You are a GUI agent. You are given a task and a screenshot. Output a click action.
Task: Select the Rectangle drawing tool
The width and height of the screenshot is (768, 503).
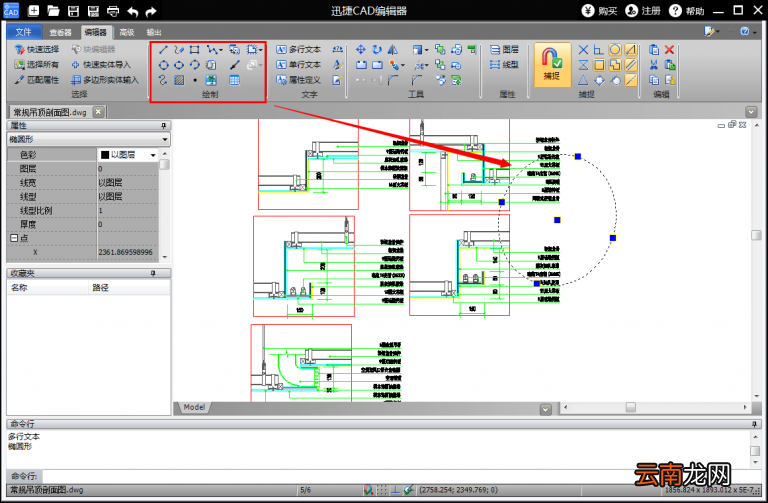(x=194, y=49)
